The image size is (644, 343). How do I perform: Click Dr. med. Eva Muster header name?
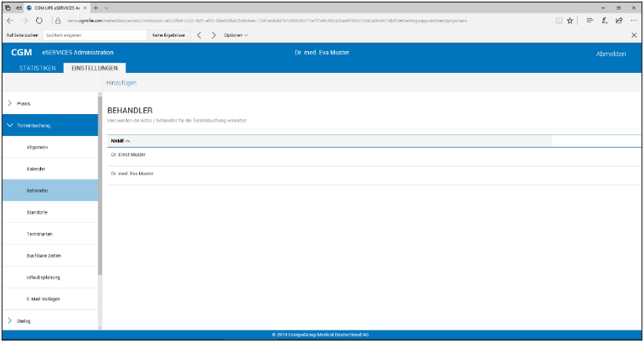click(x=322, y=53)
